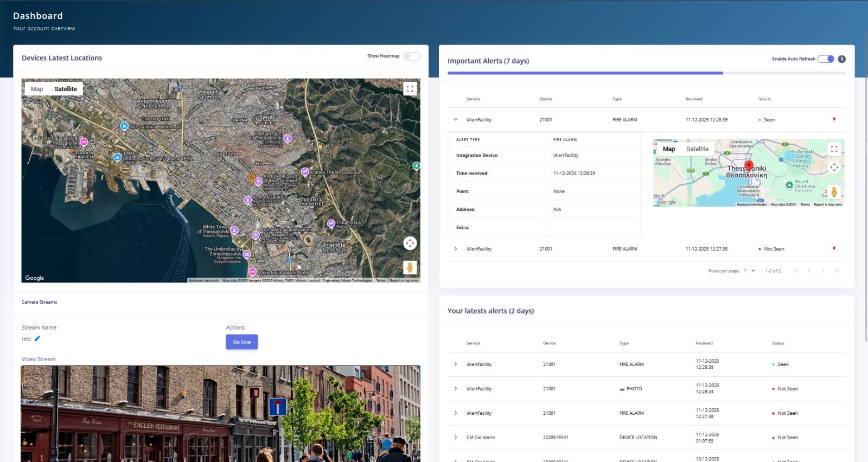Click next page arrow in alerts pagination

822,271
